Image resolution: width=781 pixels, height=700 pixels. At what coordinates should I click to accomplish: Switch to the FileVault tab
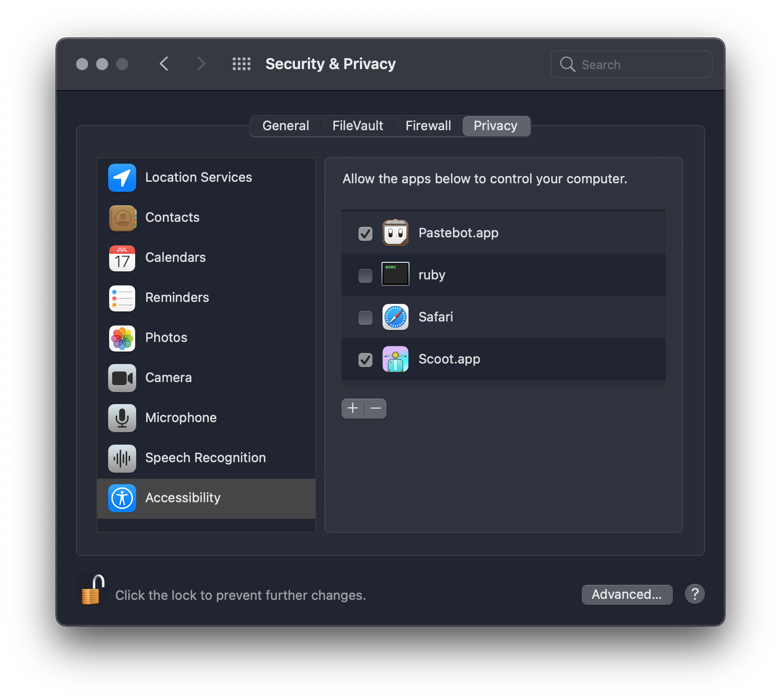[x=358, y=126]
